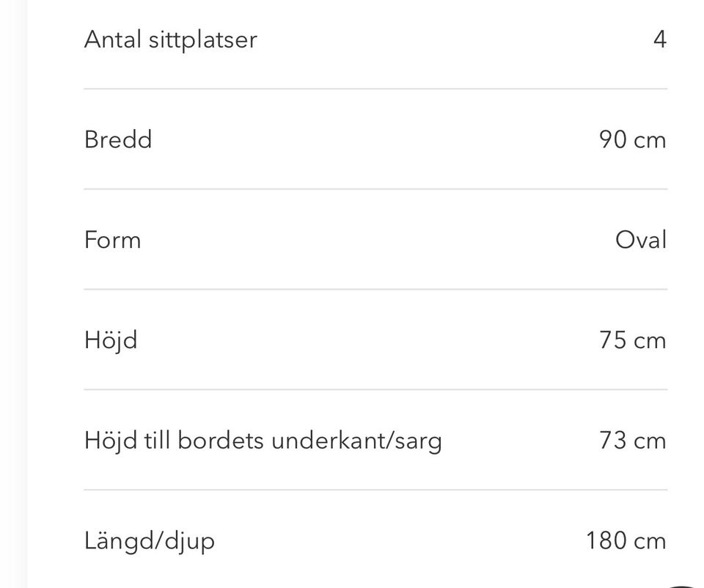704x588 pixels.
Task: Select the 'Höjd' specification label
Action: 111,340
